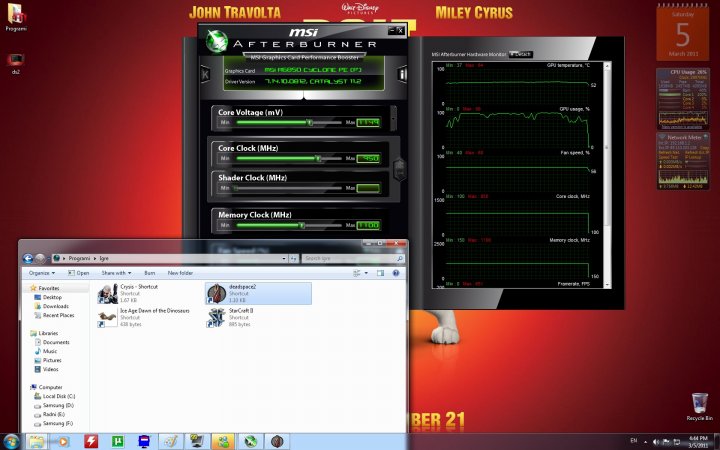Viewport: 720px width, 450px height.
Task: Click the Core Clock slider handle
Action: pyautogui.click(x=318, y=158)
